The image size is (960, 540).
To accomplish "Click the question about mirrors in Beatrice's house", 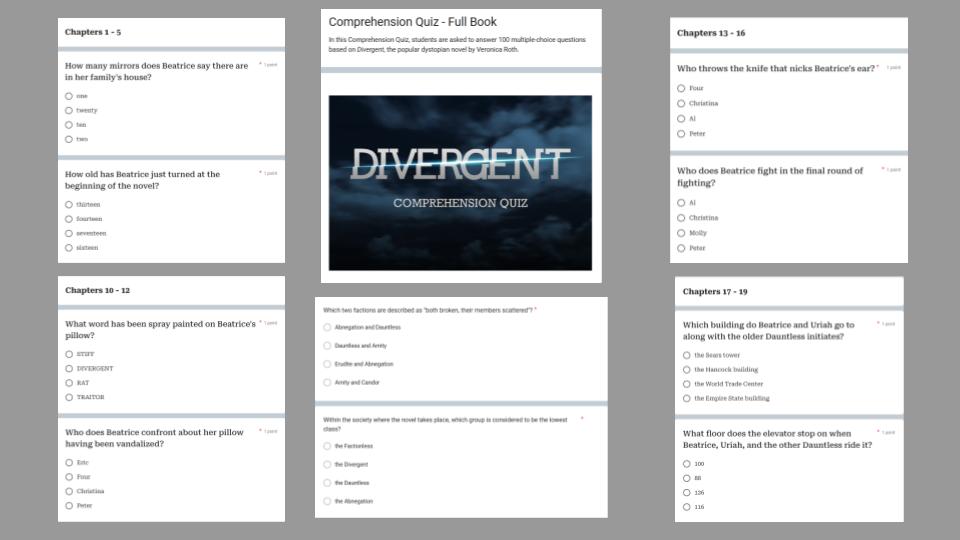I will click(x=157, y=72).
